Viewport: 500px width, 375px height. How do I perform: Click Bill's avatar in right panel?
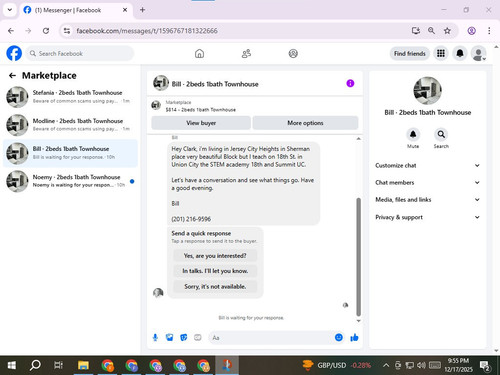[x=427, y=91]
